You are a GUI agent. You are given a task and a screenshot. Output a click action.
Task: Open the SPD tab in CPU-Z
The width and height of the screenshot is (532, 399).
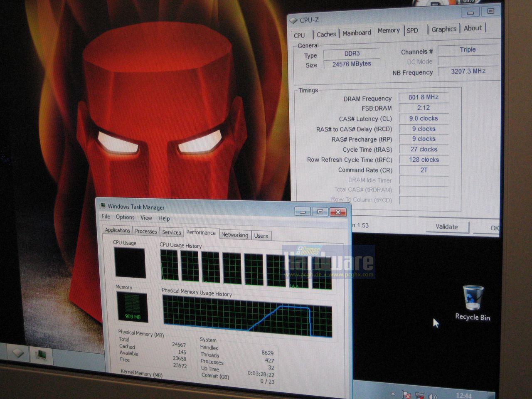coord(412,30)
